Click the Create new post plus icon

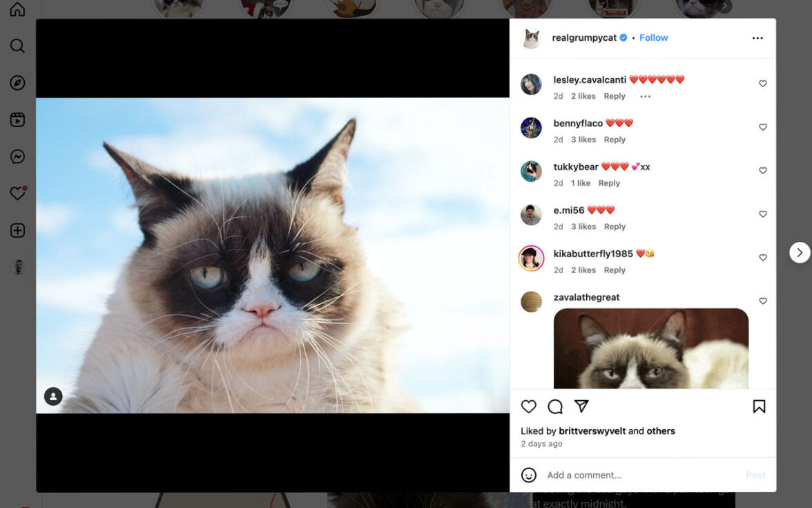pos(18,231)
